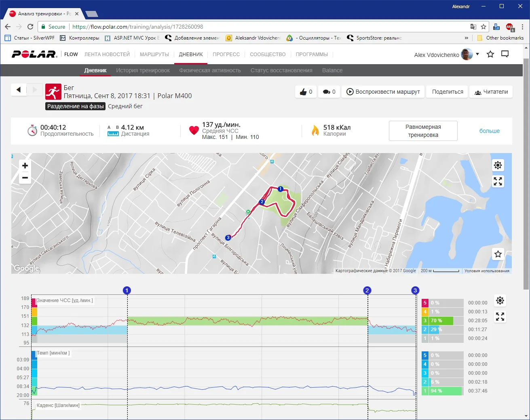Open comments speech bubble button
This screenshot has width=530, height=420.
tap(329, 92)
